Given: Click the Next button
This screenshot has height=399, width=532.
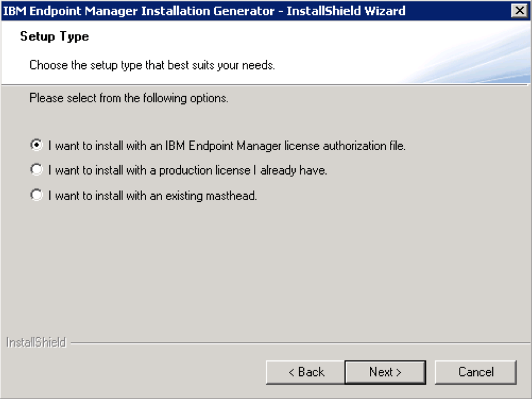Looking at the screenshot, I should 385,372.
